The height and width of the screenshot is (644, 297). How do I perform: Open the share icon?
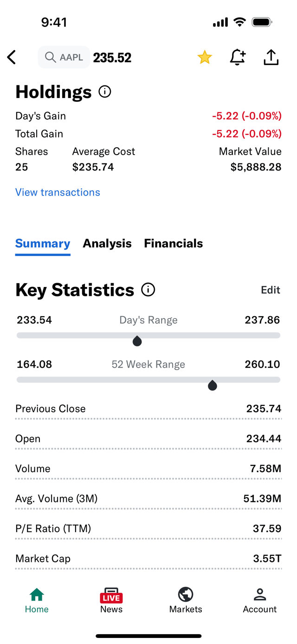[x=271, y=57]
